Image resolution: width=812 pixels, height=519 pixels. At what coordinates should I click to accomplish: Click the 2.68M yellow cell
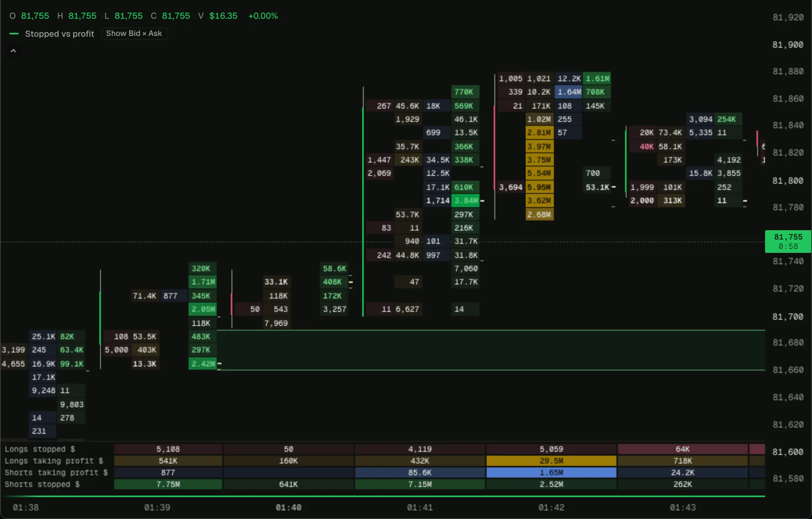click(539, 215)
